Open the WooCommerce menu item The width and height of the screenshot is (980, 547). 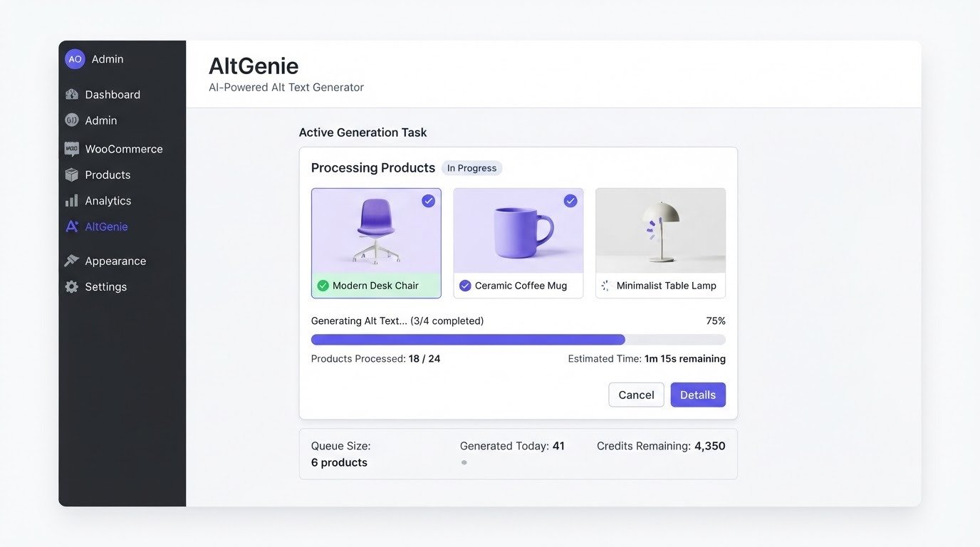pyautogui.click(x=123, y=149)
